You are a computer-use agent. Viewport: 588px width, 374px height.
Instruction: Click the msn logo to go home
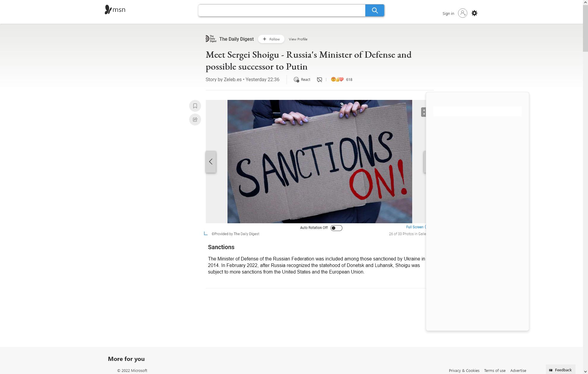115,9
